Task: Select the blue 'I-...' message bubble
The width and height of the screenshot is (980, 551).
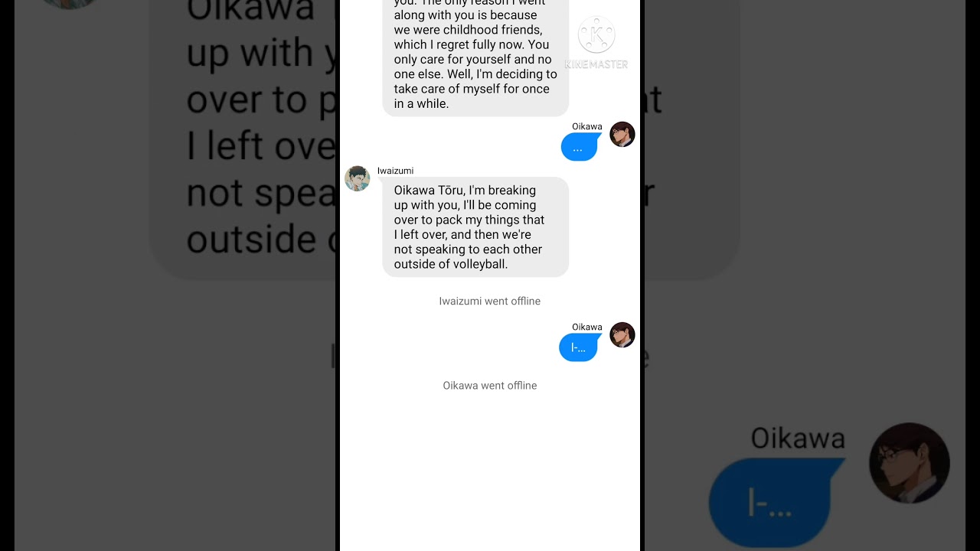Action: point(579,347)
